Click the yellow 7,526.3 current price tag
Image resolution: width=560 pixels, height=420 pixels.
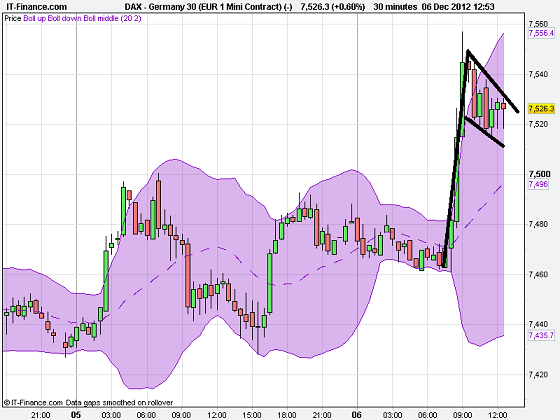pos(541,108)
